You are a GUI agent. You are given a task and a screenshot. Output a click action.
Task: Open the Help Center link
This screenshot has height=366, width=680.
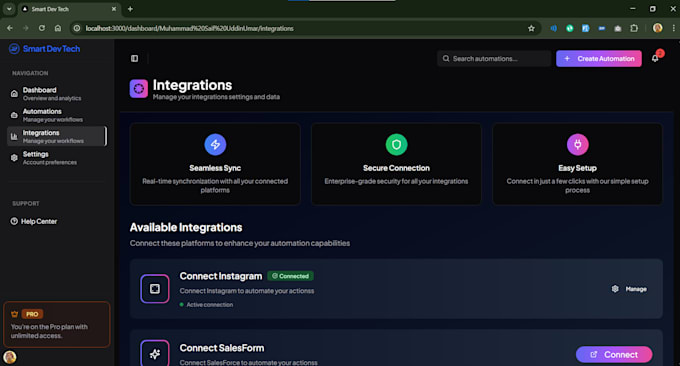[x=34, y=221]
